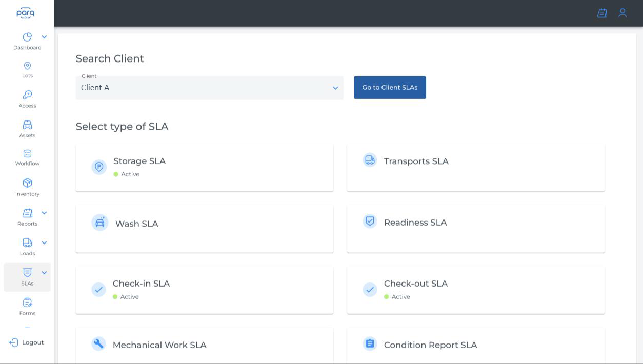This screenshot has height=364, width=643.
Task: Open the Dashboard sidebar icon
Action: [27, 37]
